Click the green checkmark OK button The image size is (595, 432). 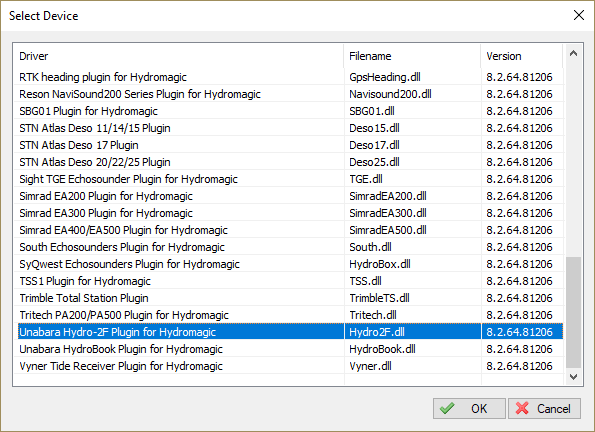click(469, 408)
